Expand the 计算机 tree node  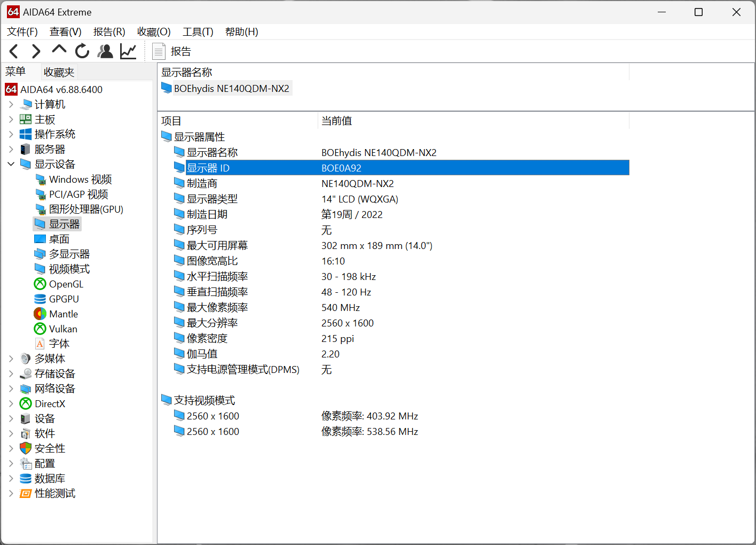(x=11, y=104)
